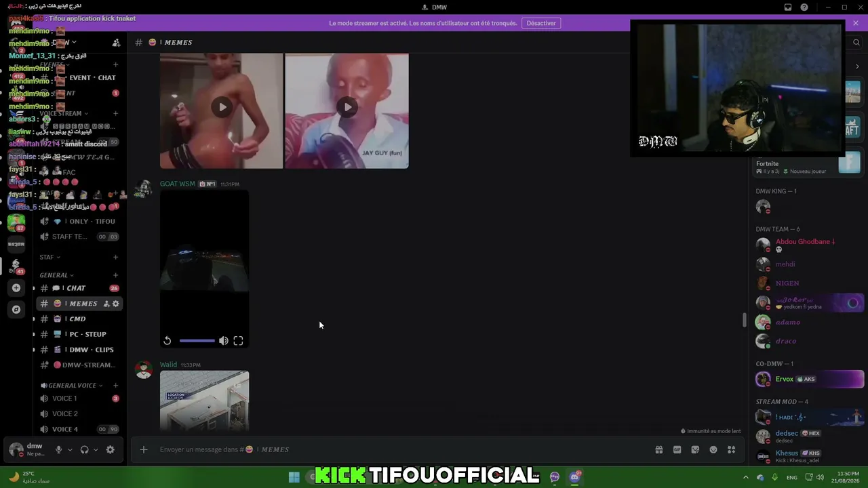
Task: Play the JAY GUY video
Action: [x=347, y=107]
